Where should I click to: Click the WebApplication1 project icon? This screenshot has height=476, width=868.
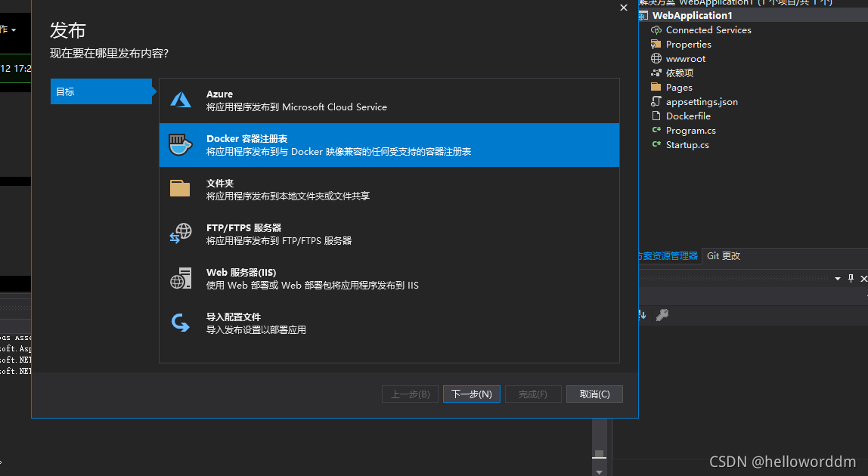(x=643, y=16)
